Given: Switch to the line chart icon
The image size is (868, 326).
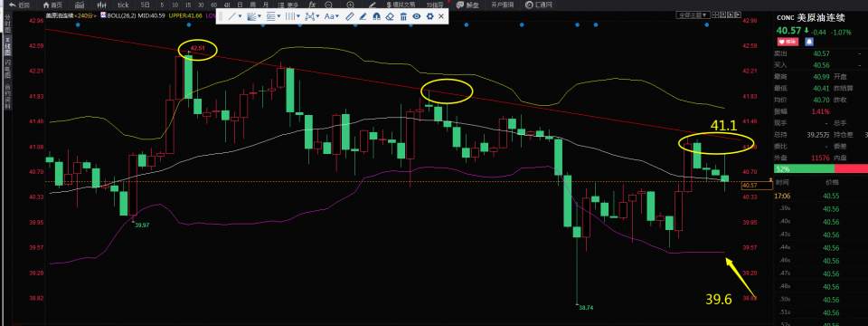Looking at the screenshot, I should pyautogui.click(x=80, y=5).
